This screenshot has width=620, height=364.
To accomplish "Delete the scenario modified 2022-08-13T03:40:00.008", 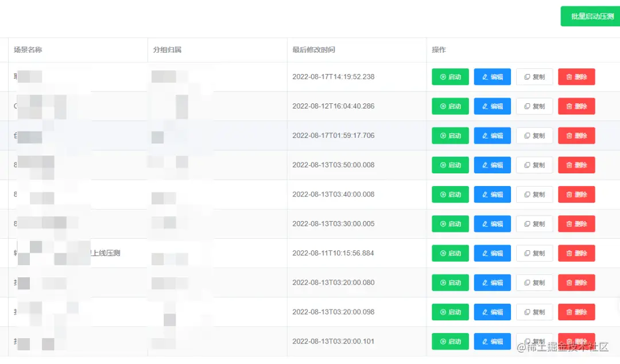I will 576,194.
